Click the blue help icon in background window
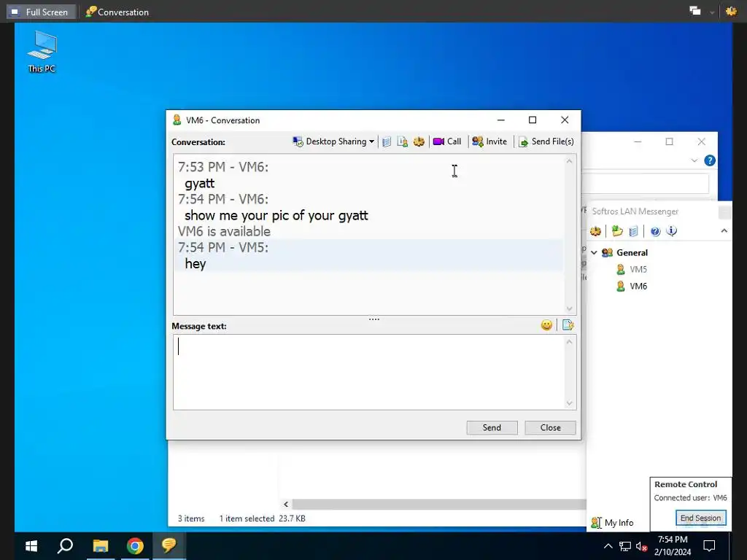 coord(710,160)
